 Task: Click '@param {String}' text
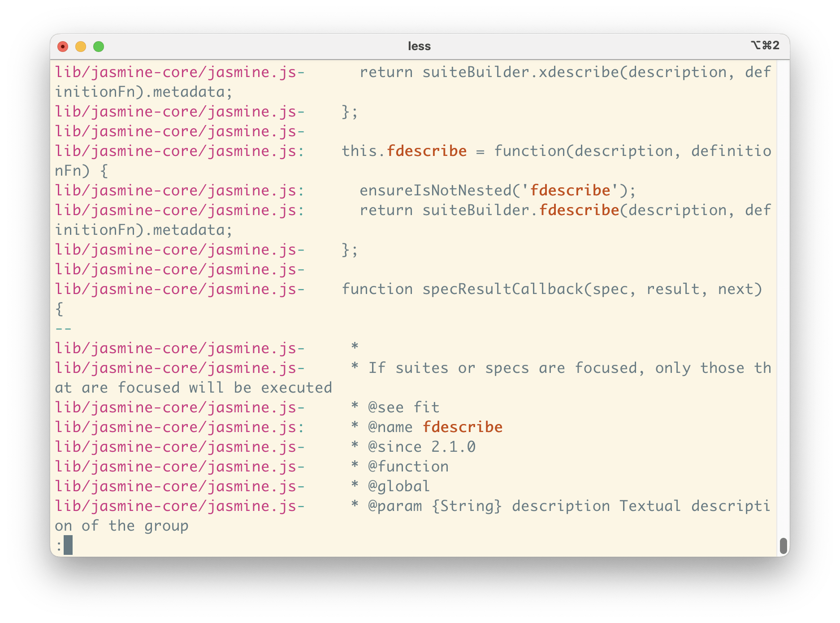point(435,506)
